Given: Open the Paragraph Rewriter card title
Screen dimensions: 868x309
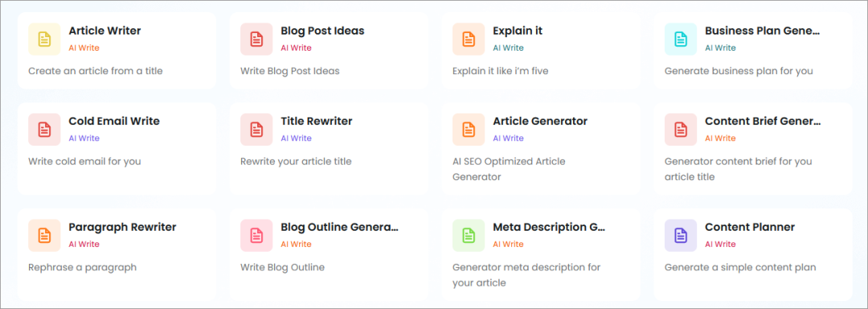Looking at the screenshot, I should pyautogui.click(x=122, y=227).
